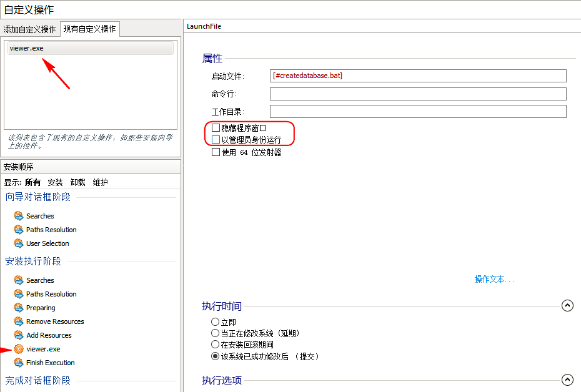Select the Preparing action gear icon
Image resolution: width=581 pixels, height=392 pixels.
(18, 308)
